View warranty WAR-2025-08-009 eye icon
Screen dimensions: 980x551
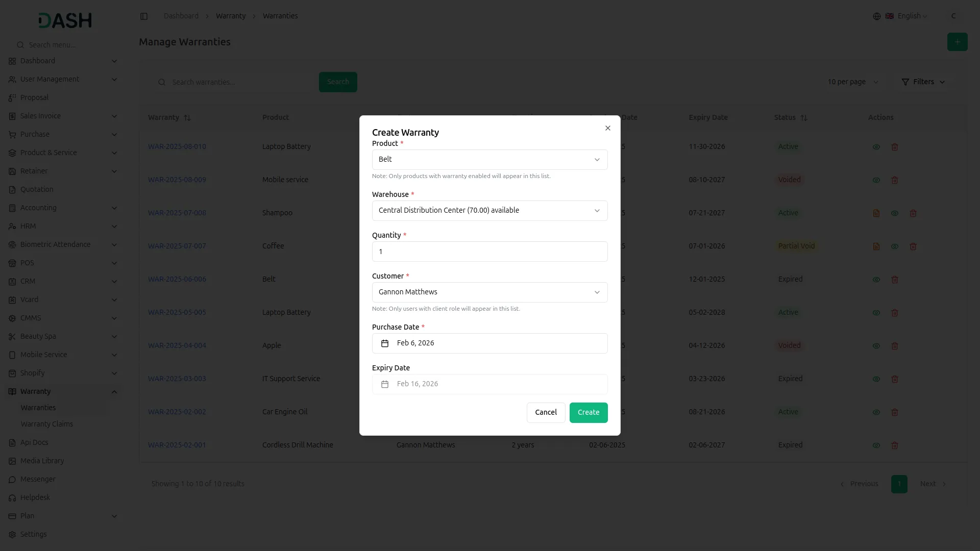[876, 180]
